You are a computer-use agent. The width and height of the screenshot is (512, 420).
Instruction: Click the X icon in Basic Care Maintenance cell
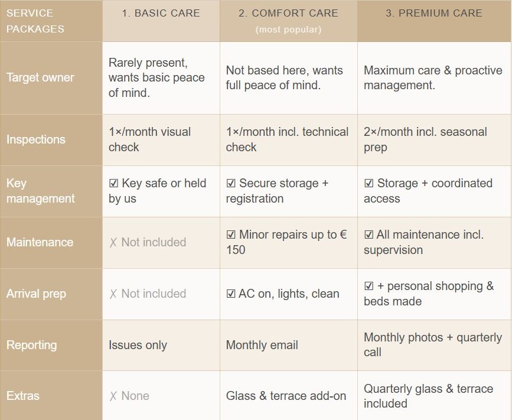point(113,242)
